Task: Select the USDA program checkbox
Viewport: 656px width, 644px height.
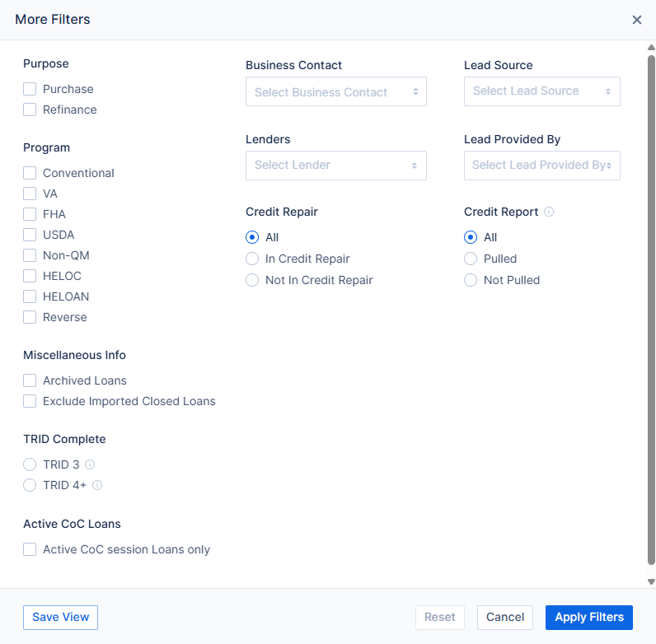Action: pyautogui.click(x=30, y=235)
